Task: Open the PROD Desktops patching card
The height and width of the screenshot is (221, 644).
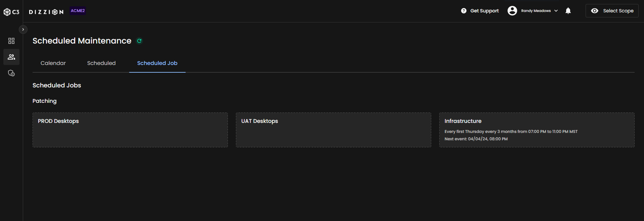Action: tap(130, 130)
